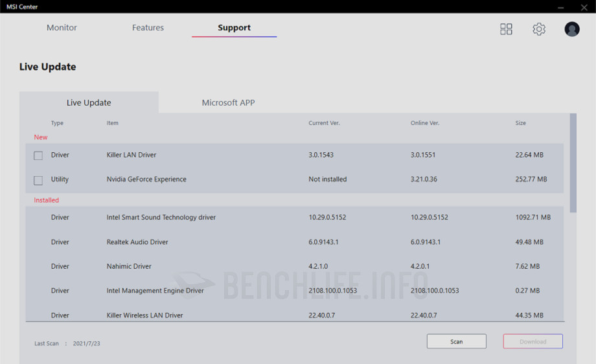596x364 pixels.
Task: Switch to the Features tab
Action: (x=148, y=27)
